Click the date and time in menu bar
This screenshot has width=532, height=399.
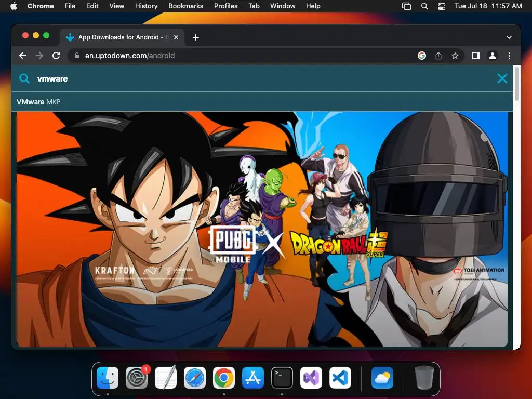488,6
